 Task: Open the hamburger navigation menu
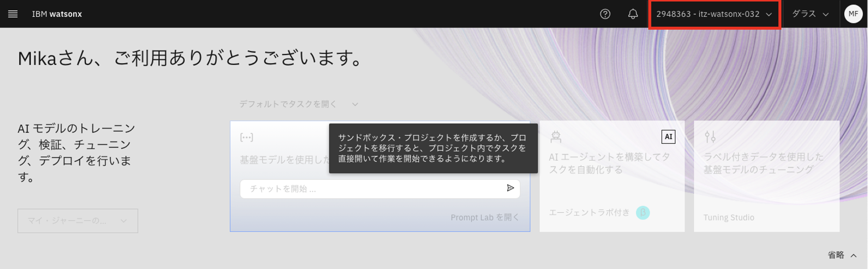(x=13, y=14)
